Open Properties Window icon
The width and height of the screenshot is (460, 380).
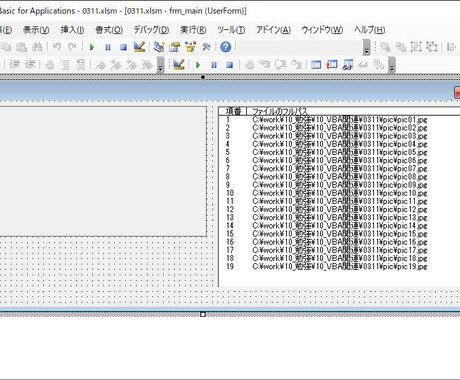[174, 47]
